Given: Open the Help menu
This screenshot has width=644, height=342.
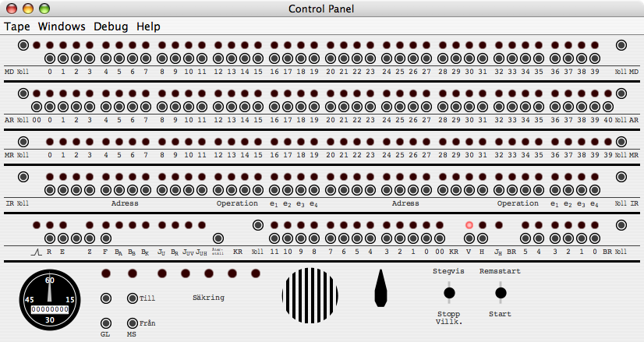Looking at the screenshot, I should point(148,26).
